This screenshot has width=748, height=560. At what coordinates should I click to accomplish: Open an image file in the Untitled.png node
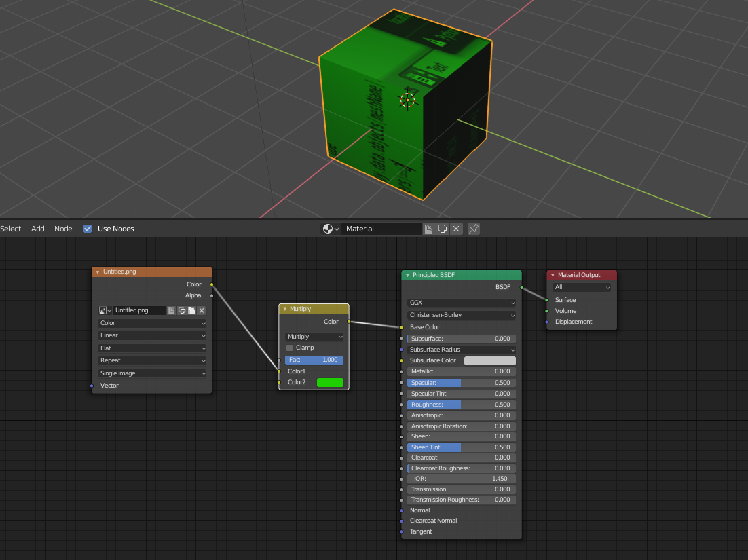[191, 310]
